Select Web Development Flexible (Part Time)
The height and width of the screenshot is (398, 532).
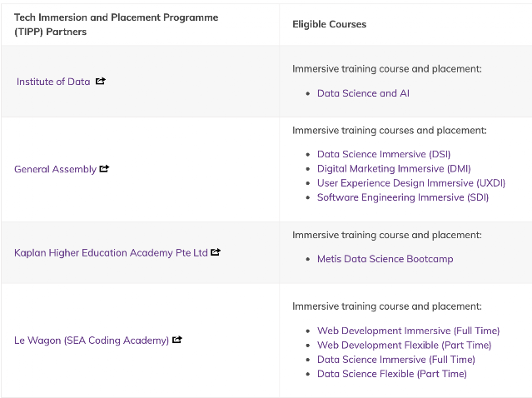tap(404, 345)
